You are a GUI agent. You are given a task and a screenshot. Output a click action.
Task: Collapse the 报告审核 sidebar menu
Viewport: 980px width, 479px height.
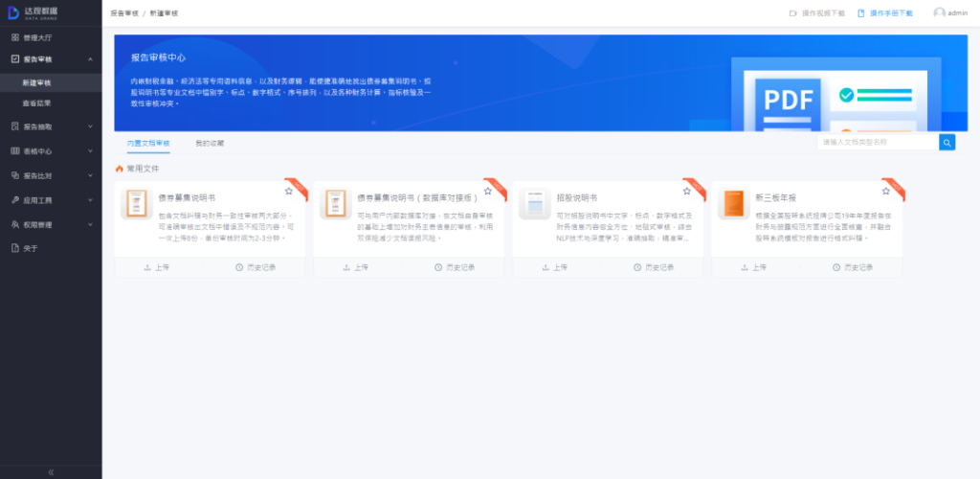[90, 59]
